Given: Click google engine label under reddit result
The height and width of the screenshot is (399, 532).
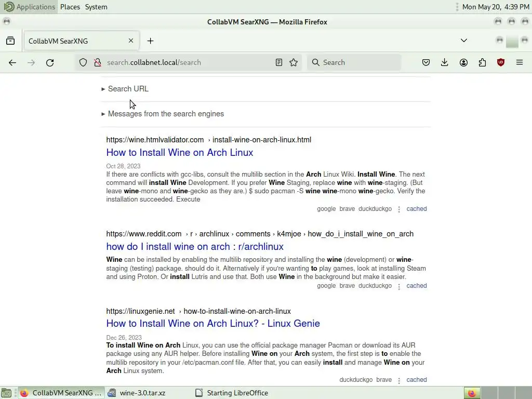Looking at the screenshot, I should pyautogui.click(x=326, y=286).
